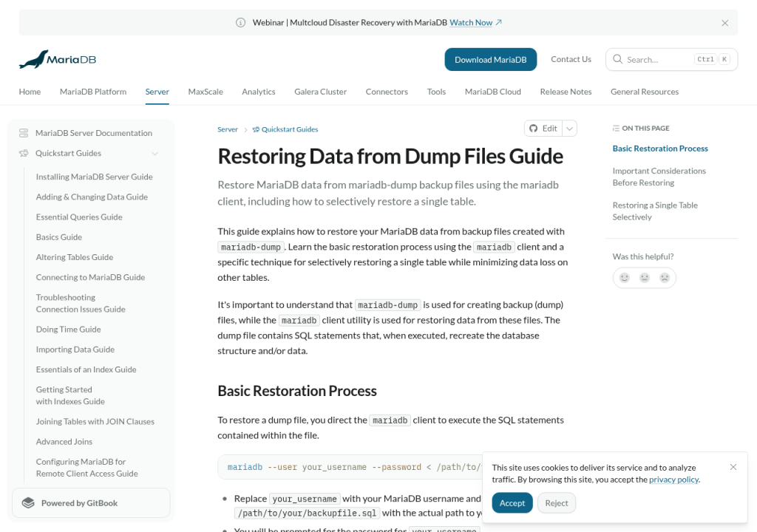Screen dimensions: 757x532
Task: Close the cookie consent popup
Action: 733,467
